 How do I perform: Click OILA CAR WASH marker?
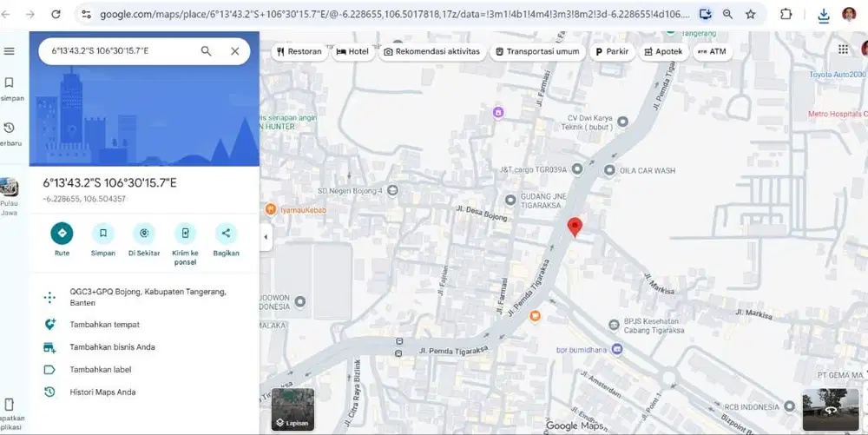tap(609, 170)
